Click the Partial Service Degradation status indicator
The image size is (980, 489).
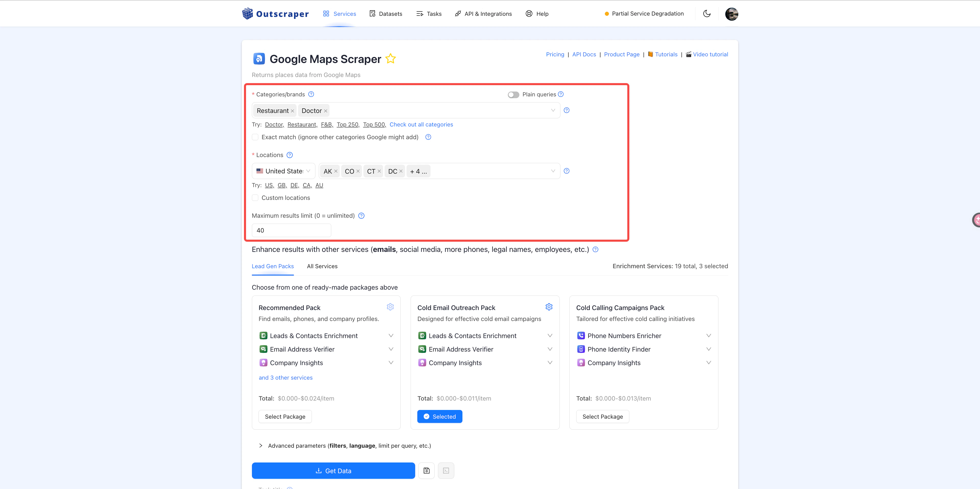(x=644, y=14)
